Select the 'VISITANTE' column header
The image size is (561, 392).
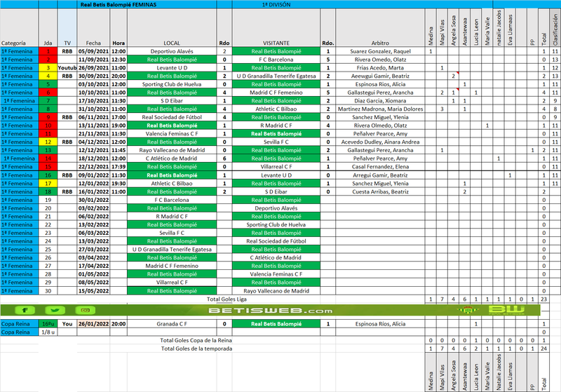276,28
